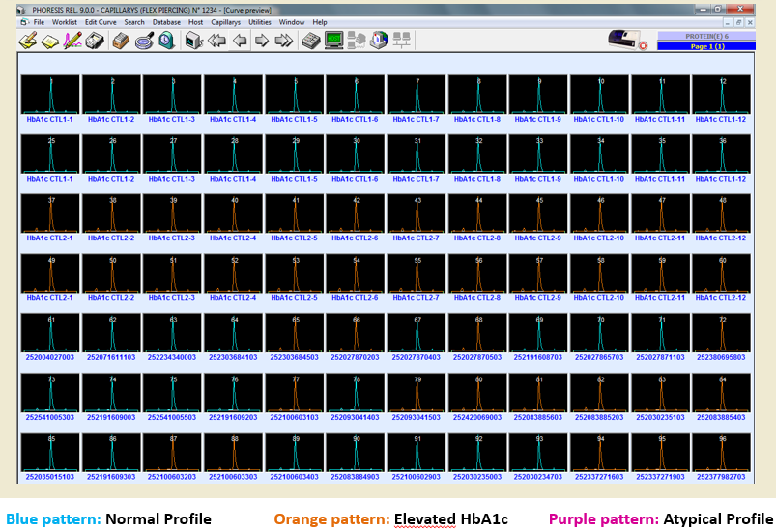Screen dimensions: 776x532
Task: Go to previous page with single-left arrow
Action: pyautogui.click(x=239, y=41)
